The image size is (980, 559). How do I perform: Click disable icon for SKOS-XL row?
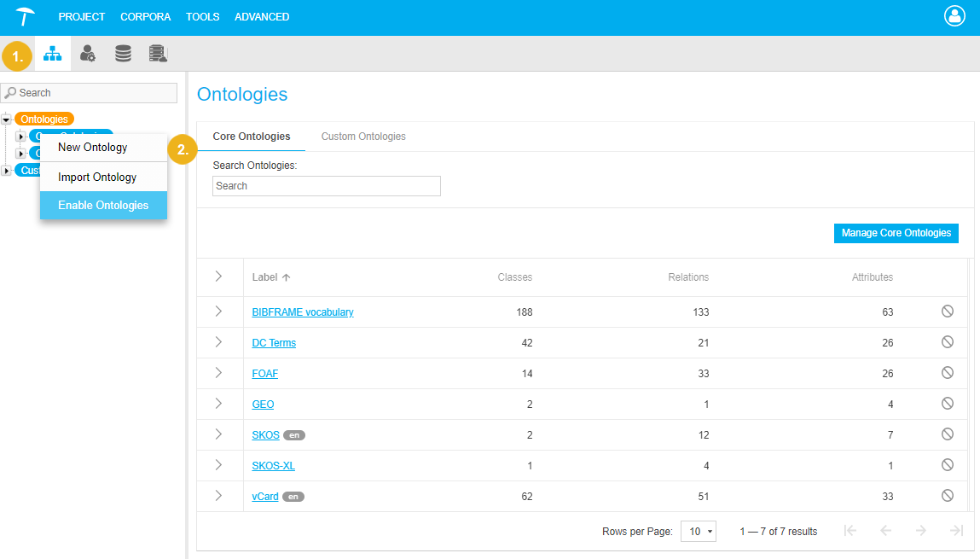947,465
